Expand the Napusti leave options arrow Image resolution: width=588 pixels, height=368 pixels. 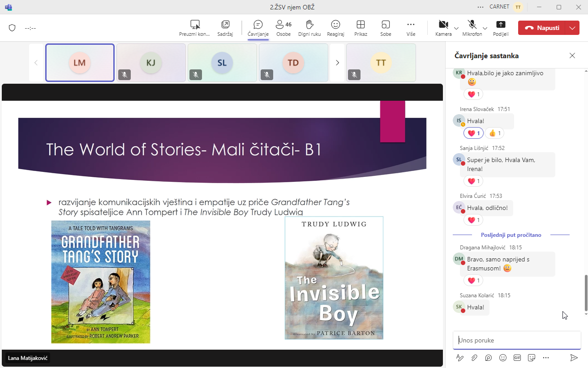click(x=572, y=28)
